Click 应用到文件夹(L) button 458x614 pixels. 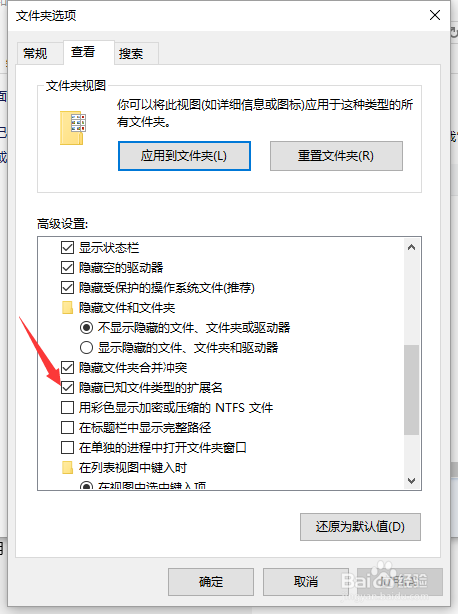[184, 156]
